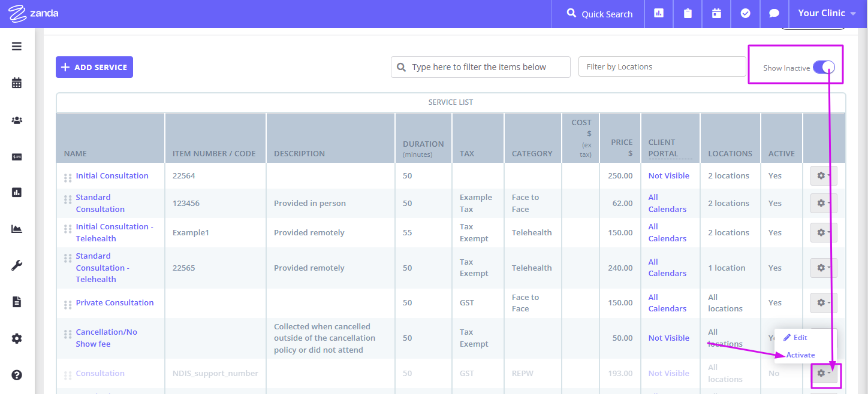Image resolution: width=868 pixels, height=394 pixels.
Task: Open gear dropdown for inactive Consultation row
Action: (x=824, y=374)
